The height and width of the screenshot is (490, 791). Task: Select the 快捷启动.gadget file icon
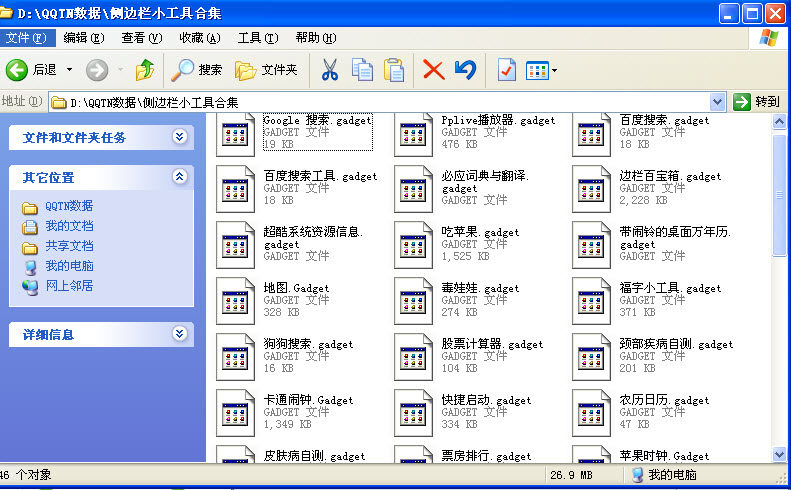(413, 413)
